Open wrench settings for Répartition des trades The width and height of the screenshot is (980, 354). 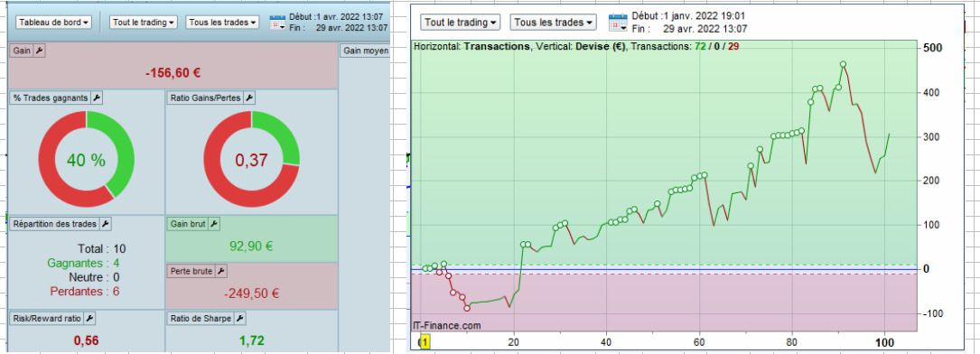(105, 224)
